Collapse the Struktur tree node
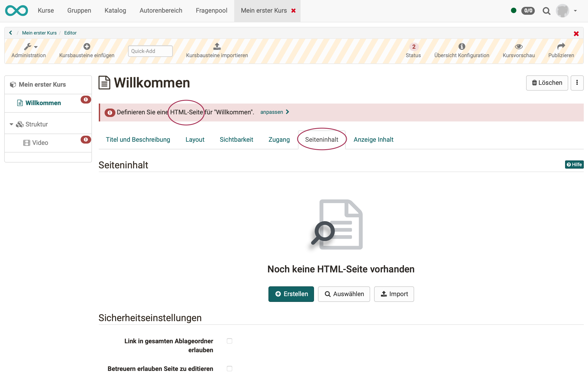This screenshot has width=588, height=392. tap(11, 124)
